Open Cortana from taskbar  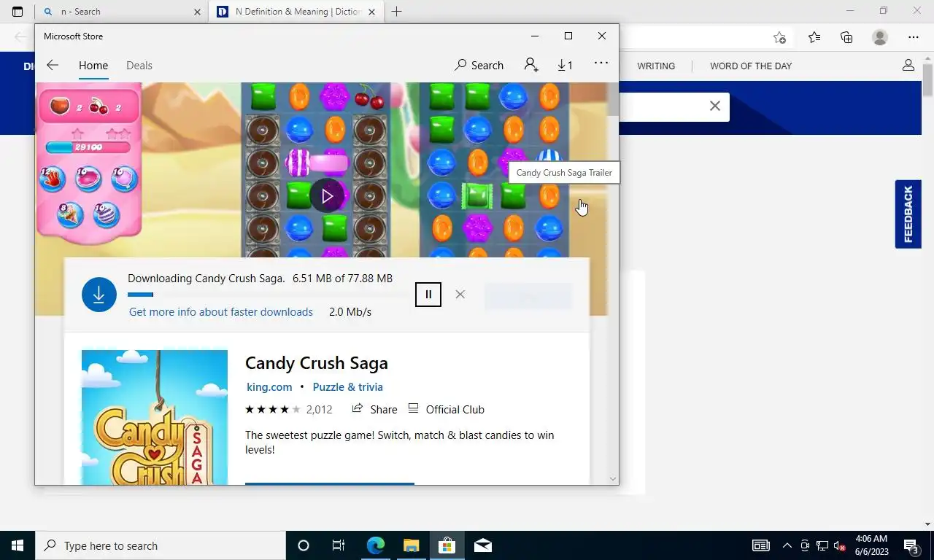304,545
